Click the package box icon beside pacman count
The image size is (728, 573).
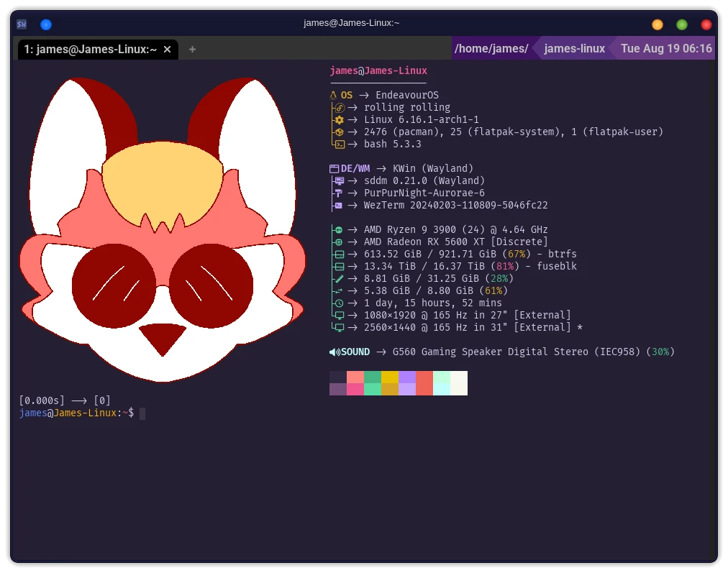(340, 132)
